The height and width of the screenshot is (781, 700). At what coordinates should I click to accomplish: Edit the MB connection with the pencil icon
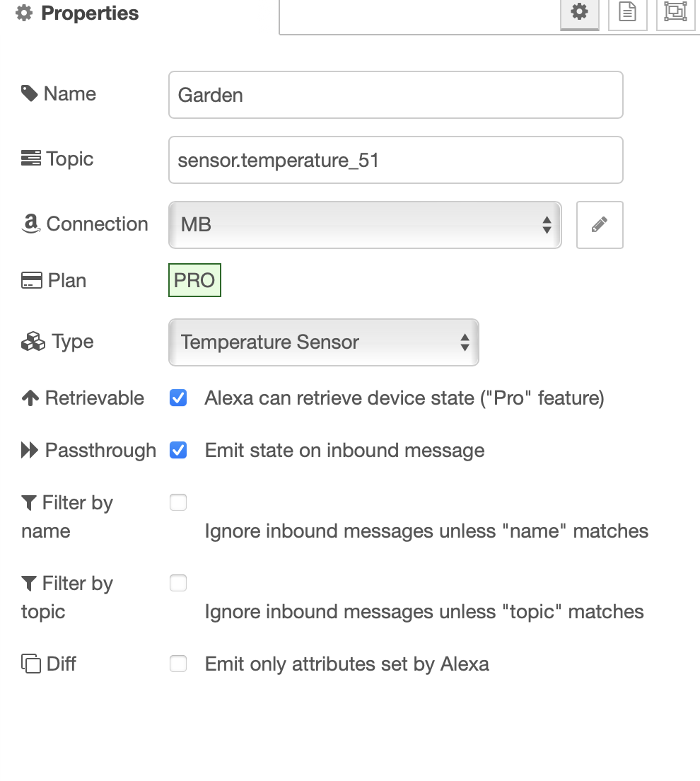(x=599, y=224)
